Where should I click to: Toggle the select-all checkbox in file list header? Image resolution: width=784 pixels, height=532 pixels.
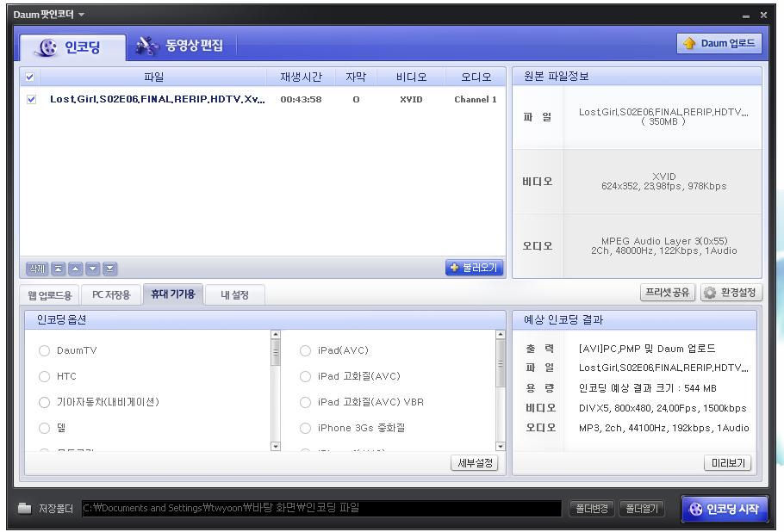pyautogui.click(x=29, y=77)
